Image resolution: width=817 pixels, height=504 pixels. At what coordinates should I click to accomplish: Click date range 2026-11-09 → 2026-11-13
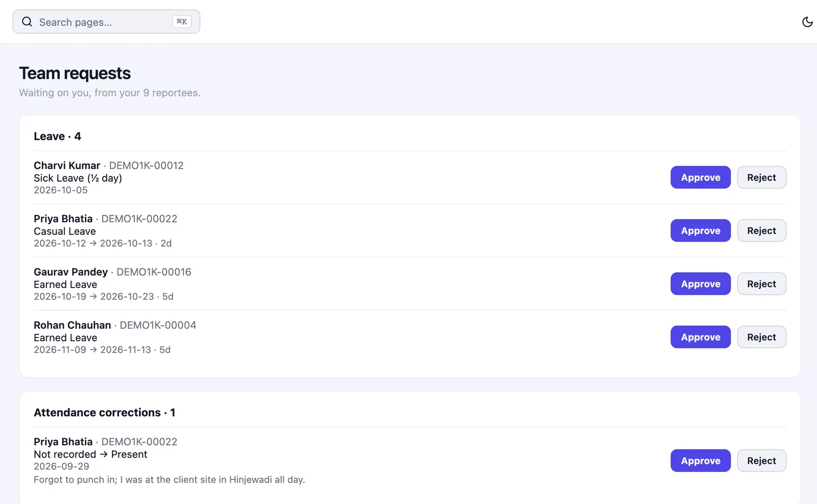click(x=92, y=350)
